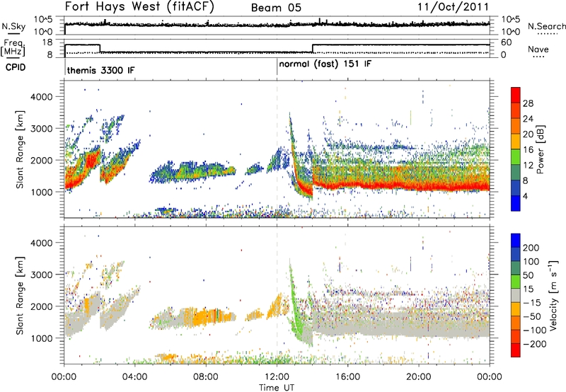Click frequency axis value '18'

tap(47, 42)
